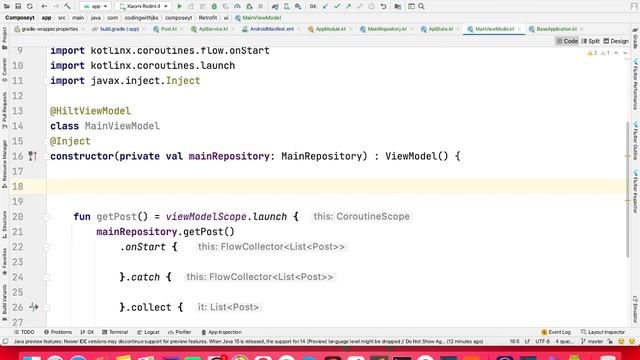Click the codingwithjks breadcrumb
The image size is (640, 360).
click(141, 18)
